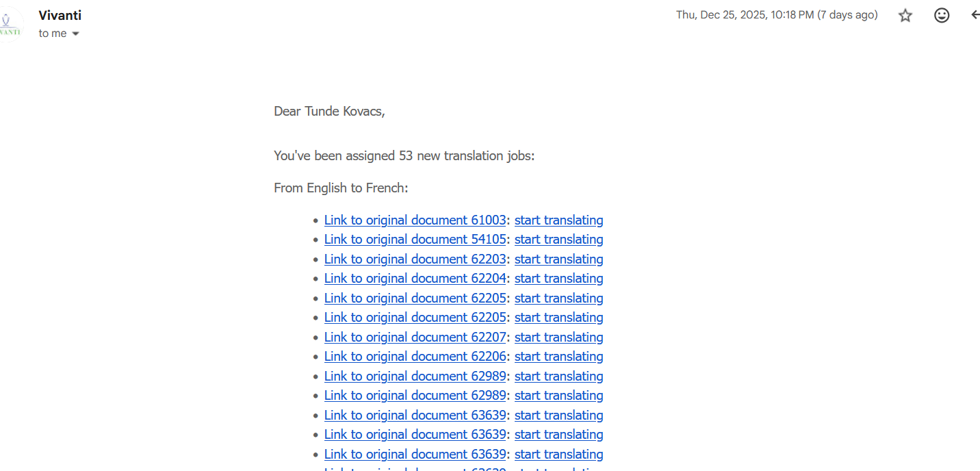Open link to original document 61003
The width and height of the screenshot is (980, 471).
(x=415, y=220)
